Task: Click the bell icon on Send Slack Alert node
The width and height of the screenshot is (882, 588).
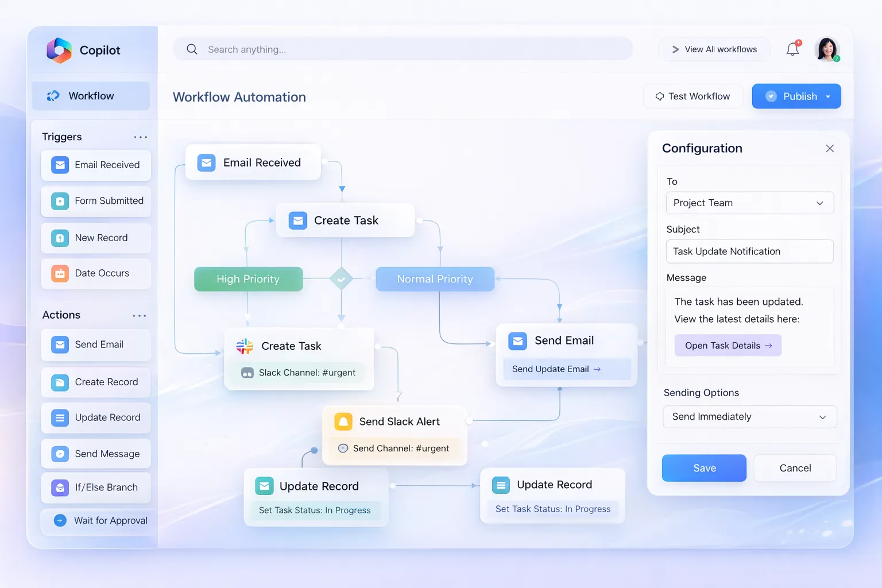Action: pos(343,421)
